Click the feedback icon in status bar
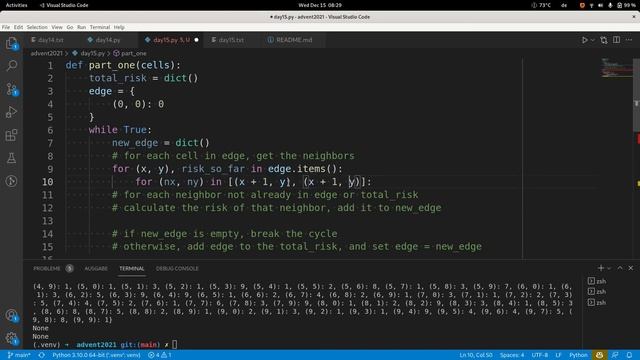The height and width of the screenshot is (360, 640). click(615, 355)
